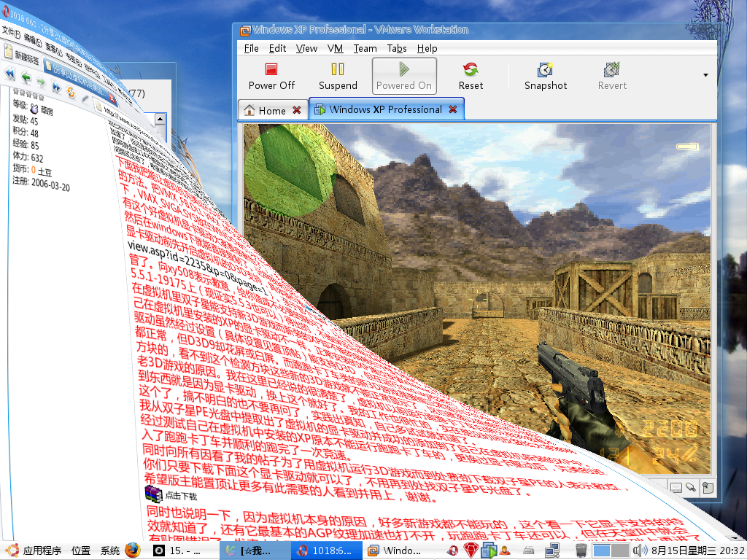Click the rewind double-arrow icon in Opera

[9, 73]
